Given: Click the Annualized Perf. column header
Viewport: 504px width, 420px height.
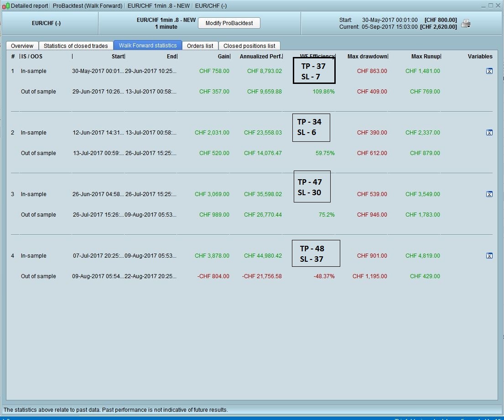Looking at the screenshot, I should click(x=261, y=56).
